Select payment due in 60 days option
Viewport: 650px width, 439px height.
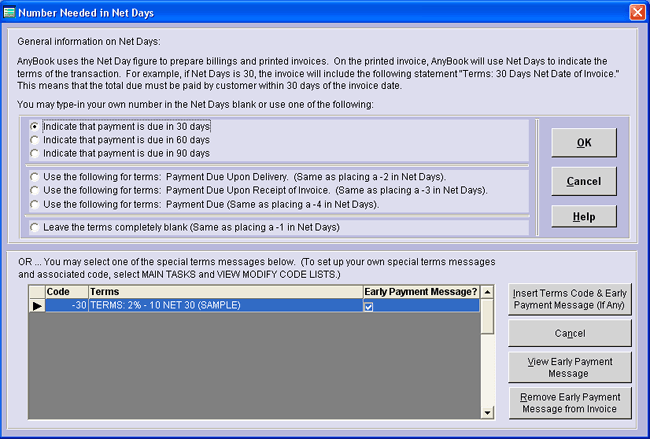[36, 140]
